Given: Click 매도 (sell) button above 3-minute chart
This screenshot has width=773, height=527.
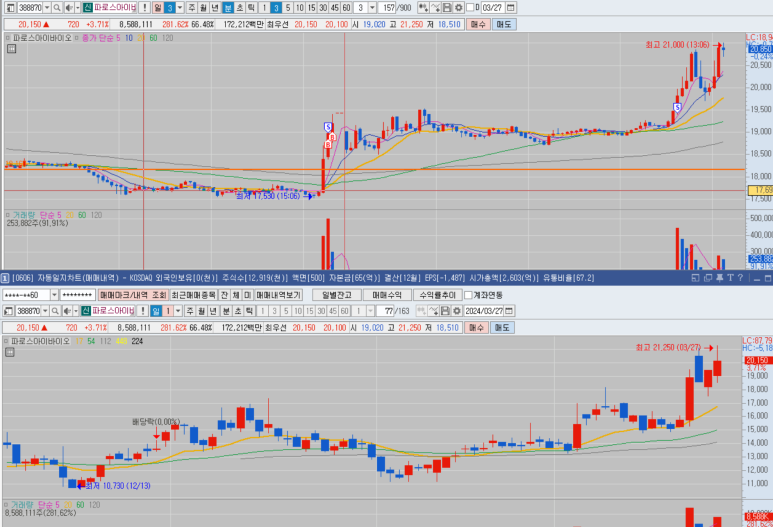Looking at the screenshot, I should click(x=504, y=24).
